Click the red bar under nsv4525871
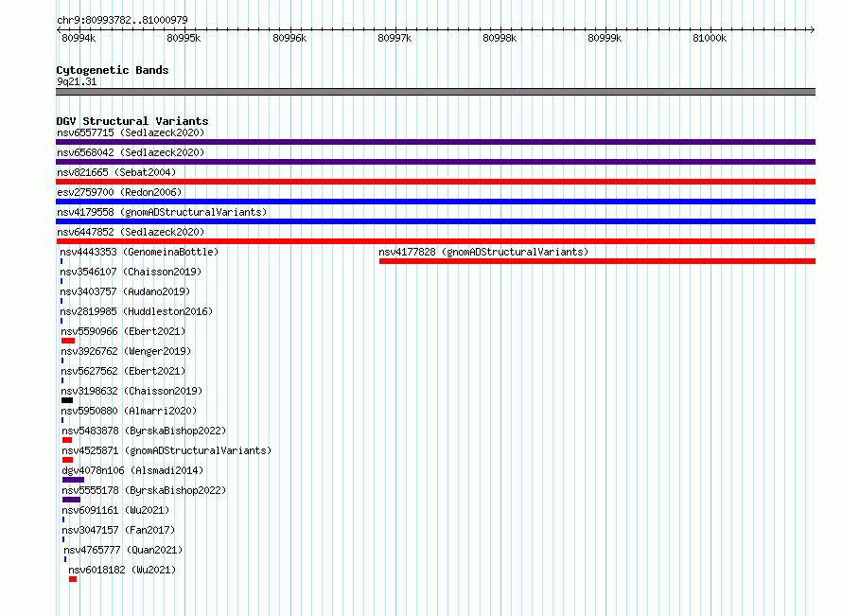The image size is (842, 616). tap(68, 460)
